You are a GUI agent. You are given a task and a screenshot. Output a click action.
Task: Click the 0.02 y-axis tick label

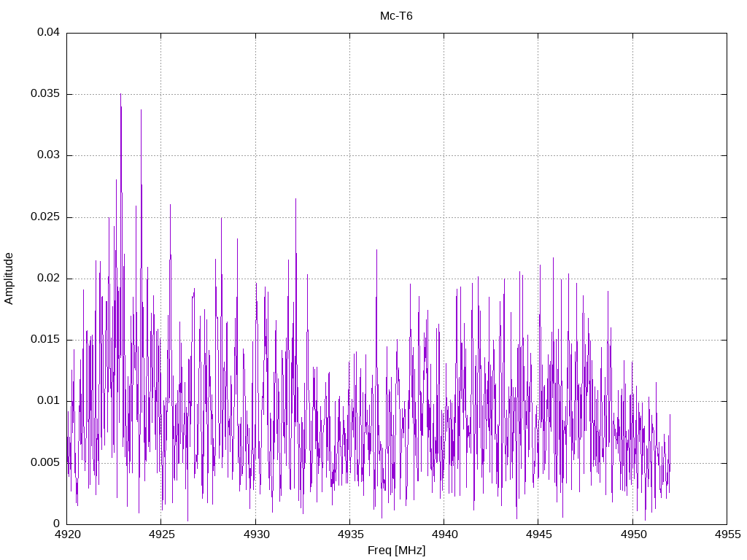49,279
